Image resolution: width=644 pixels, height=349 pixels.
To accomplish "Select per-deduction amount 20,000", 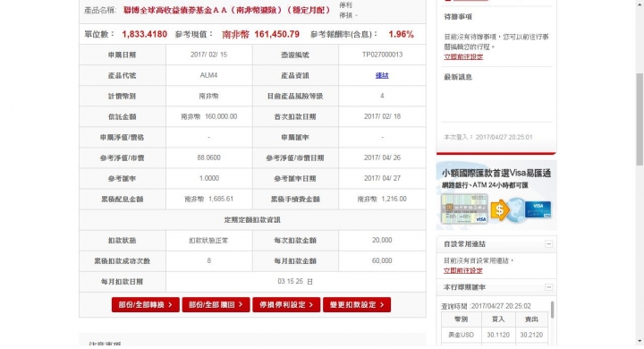I will [382, 240].
